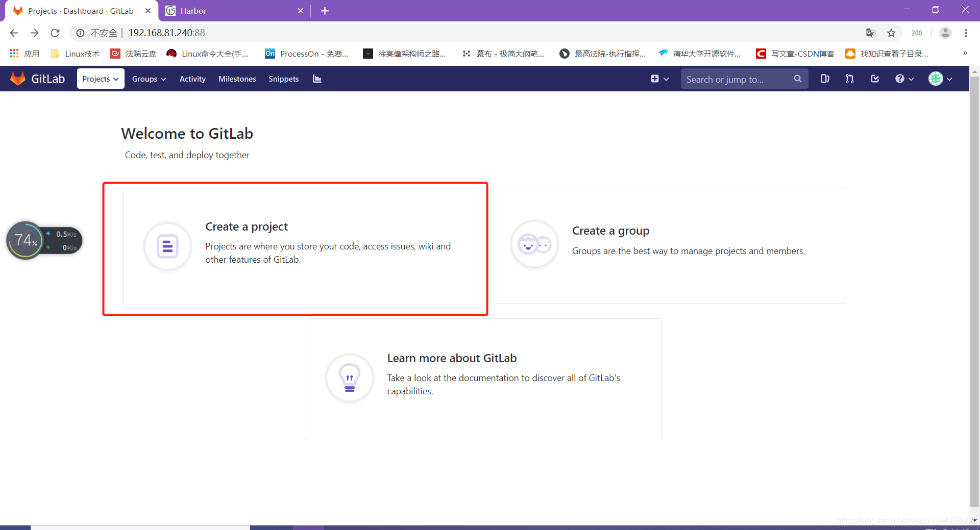
Task: Click the page scrollbar up arrow
Action: pos(974,71)
